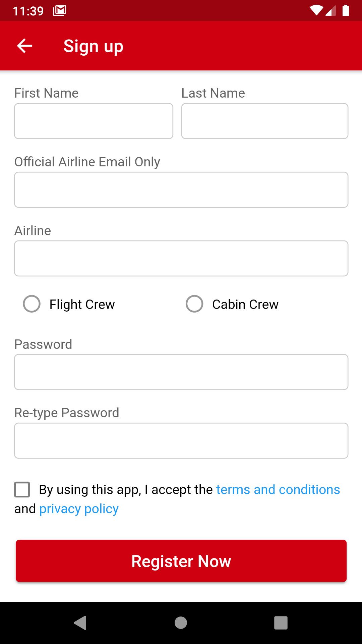Tap the Register Now button
The height and width of the screenshot is (644, 362).
tap(181, 561)
